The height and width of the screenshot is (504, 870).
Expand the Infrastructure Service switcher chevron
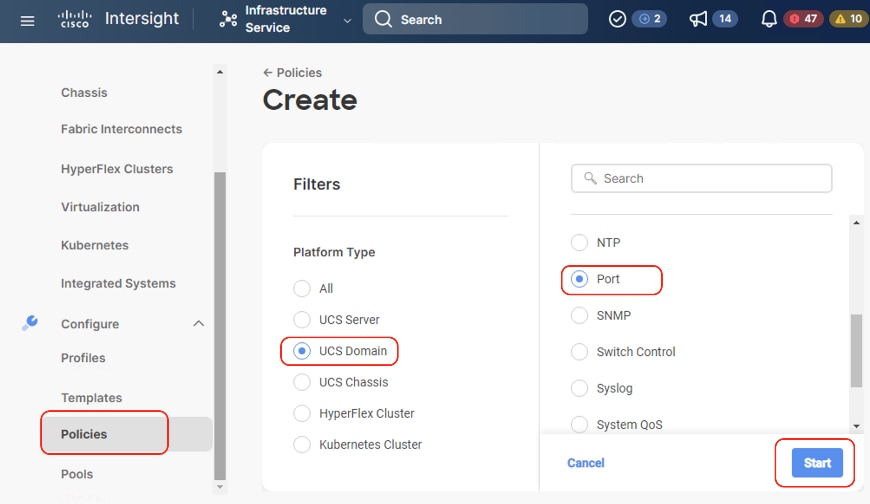[x=347, y=21]
